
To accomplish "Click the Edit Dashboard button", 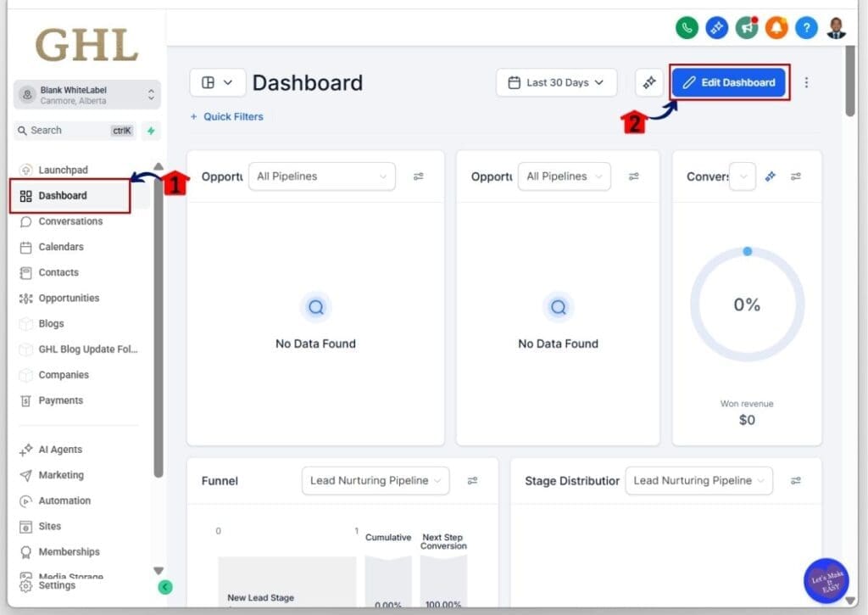I will click(728, 82).
